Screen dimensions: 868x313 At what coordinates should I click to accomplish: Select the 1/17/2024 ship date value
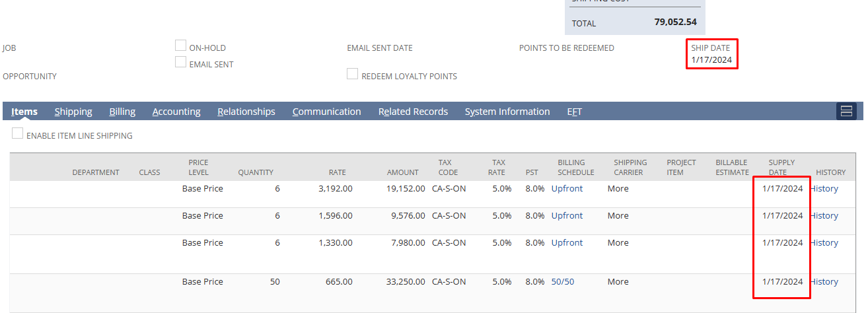tap(711, 60)
